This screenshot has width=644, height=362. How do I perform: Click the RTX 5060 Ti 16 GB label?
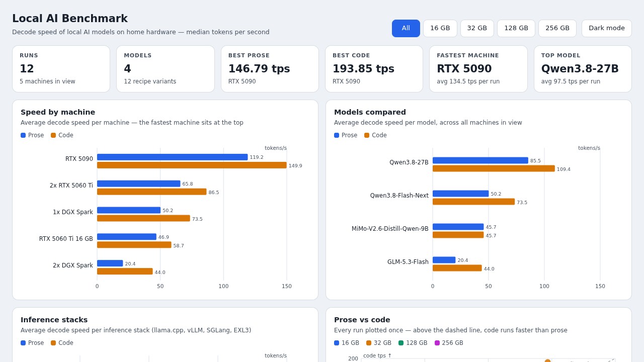[x=66, y=239]
